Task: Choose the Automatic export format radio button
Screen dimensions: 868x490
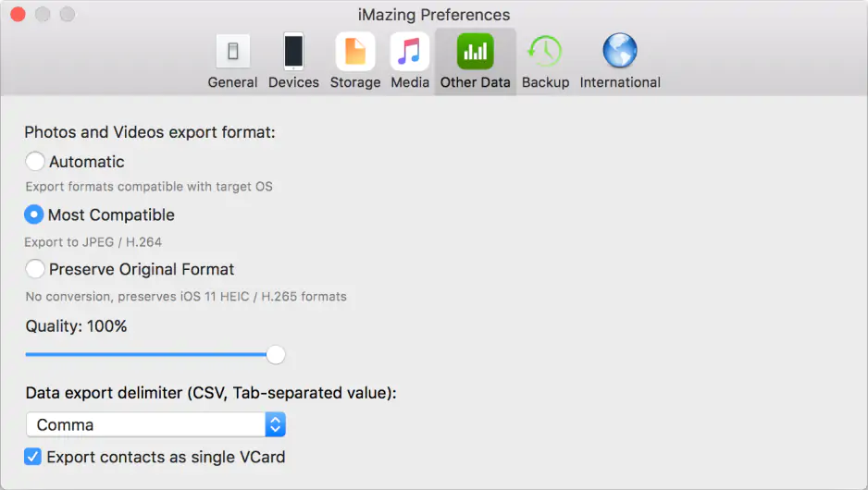Action: pyautogui.click(x=35, y=162)
